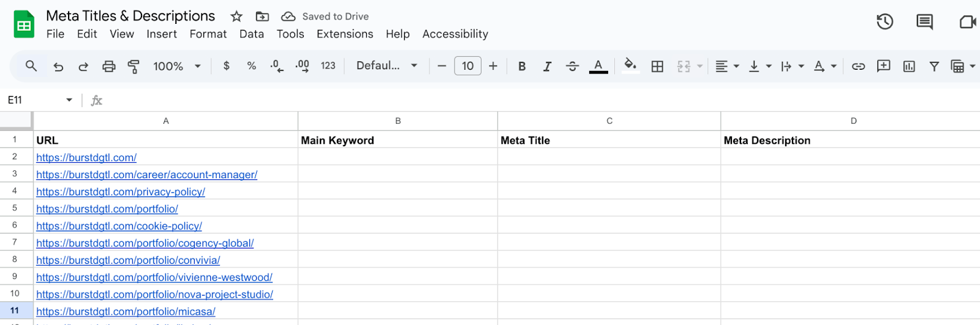Open the name box dropdown arrow

click(69, 100)
